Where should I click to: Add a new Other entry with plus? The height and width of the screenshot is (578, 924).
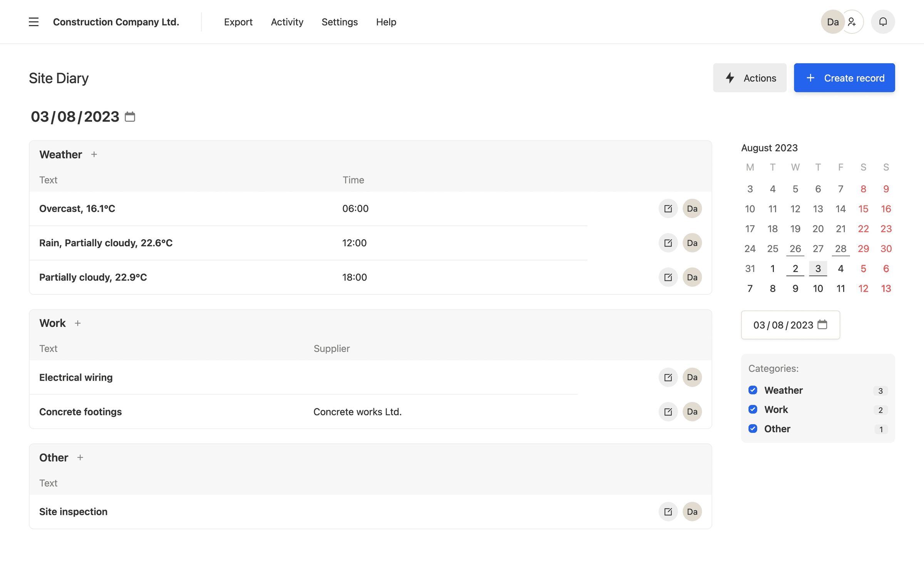click(81, 458)
